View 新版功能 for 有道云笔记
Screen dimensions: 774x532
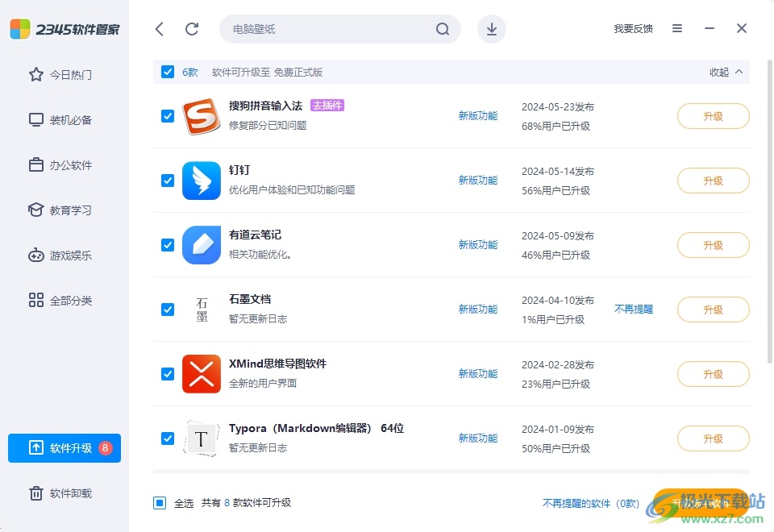point(478,245)
